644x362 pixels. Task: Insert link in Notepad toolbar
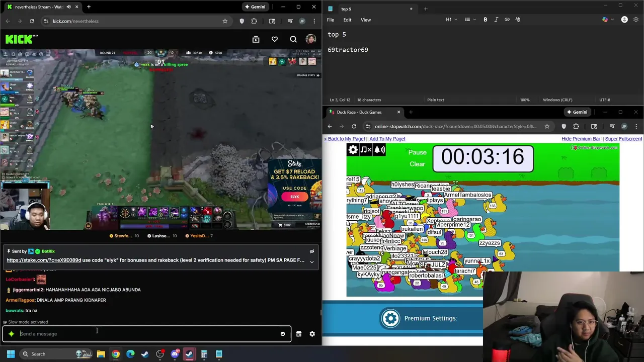tap(507, 20)
